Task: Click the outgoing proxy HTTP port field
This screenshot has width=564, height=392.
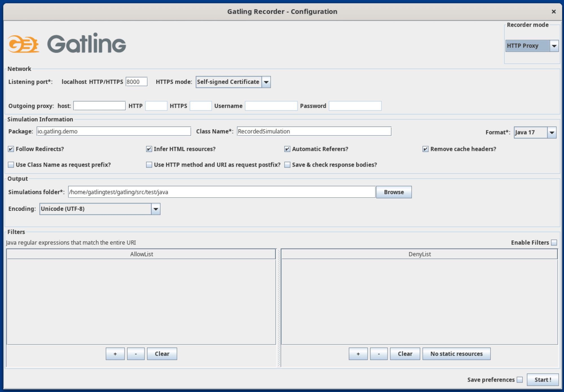Action: coord(156,106)
